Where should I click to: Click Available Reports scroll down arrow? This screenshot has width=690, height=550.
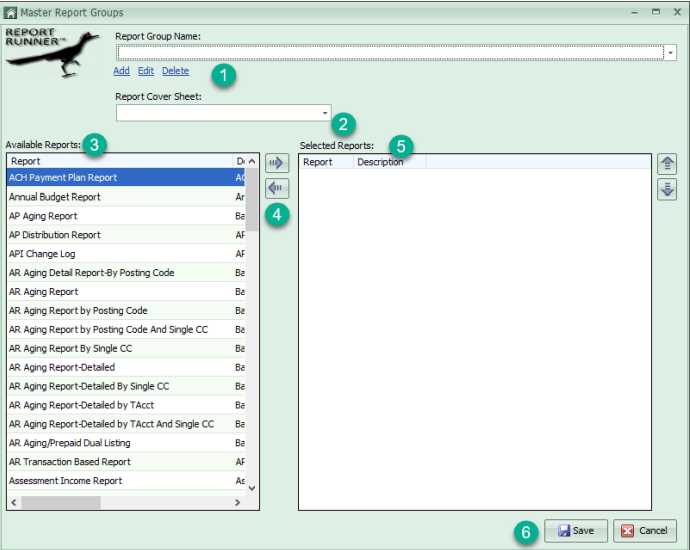click(x=252, y=488)
